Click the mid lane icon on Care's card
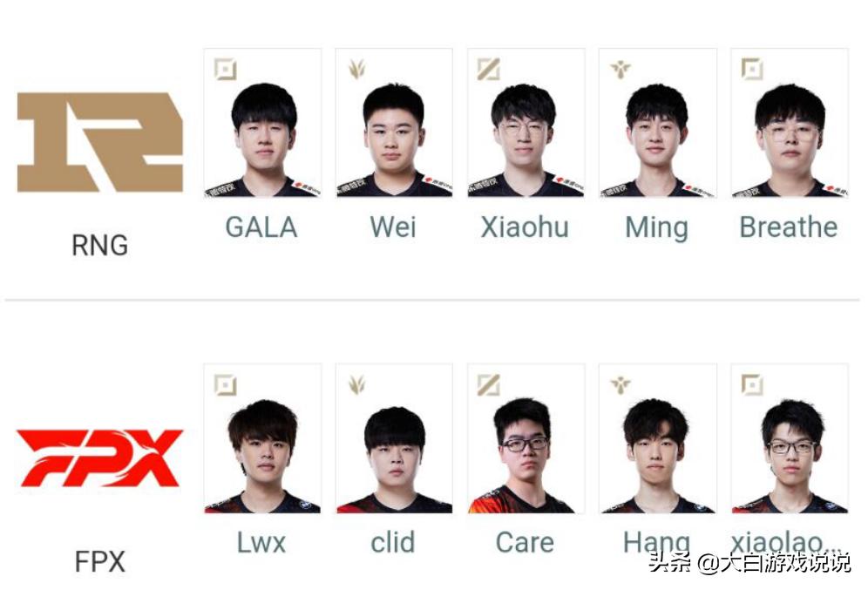This screenshot has width=868, height=590. point(489,384)
